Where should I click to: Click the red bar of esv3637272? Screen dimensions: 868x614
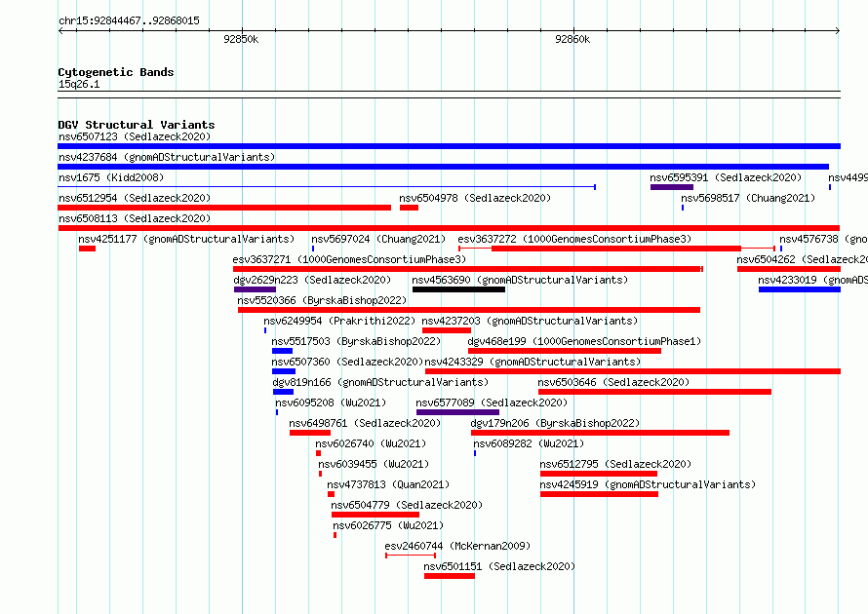[x=616, y=249]
